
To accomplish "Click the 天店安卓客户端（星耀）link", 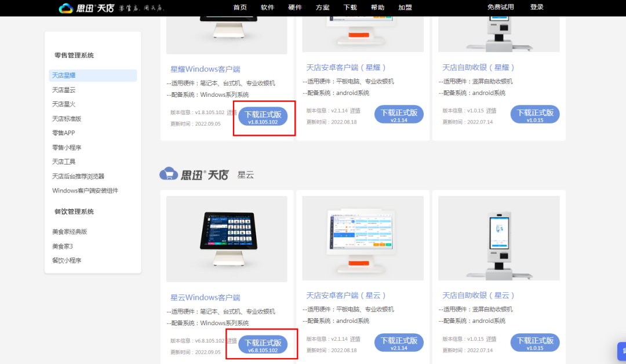I will [345, 67].
